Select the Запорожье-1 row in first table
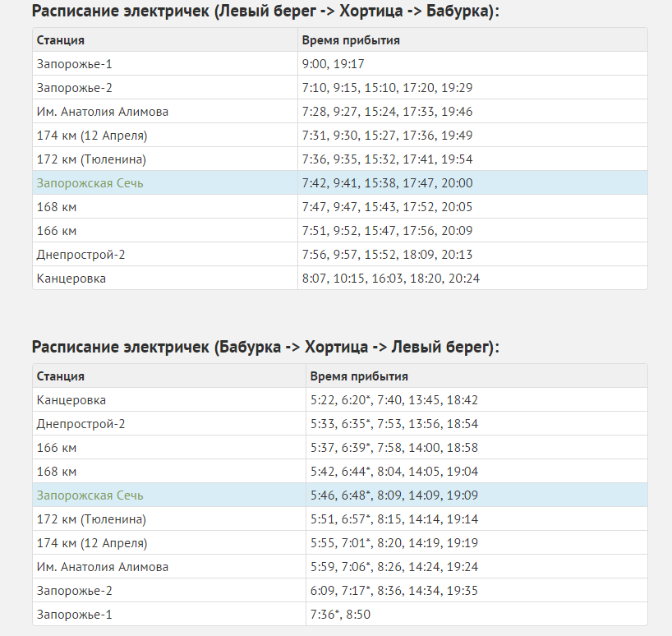The height and width of the screenshot is (636, 672). tap(340, 64)
